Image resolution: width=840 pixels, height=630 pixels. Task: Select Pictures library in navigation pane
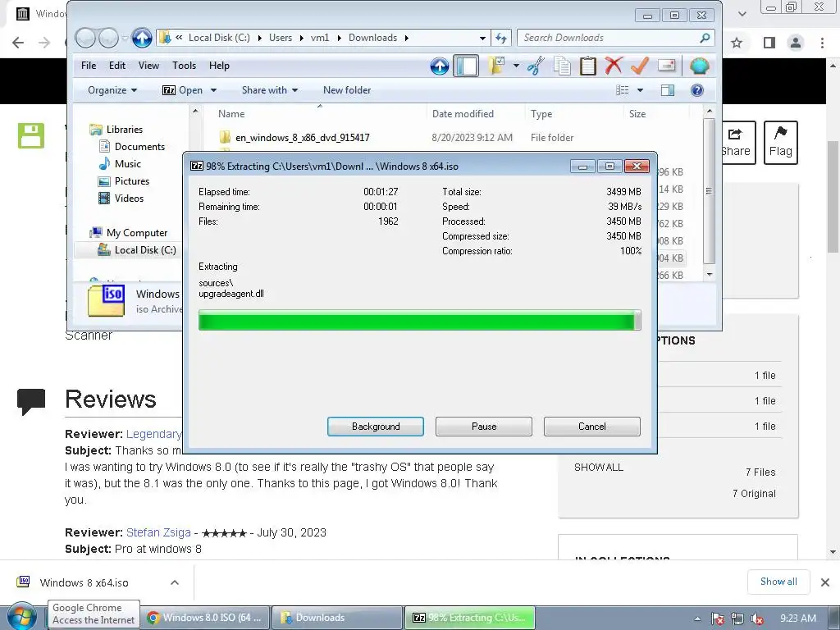(132, 181)
